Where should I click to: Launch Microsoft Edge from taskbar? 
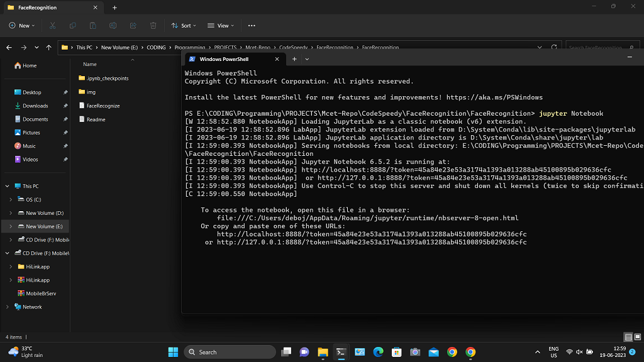pyautogui.click(x=378, y=352)
